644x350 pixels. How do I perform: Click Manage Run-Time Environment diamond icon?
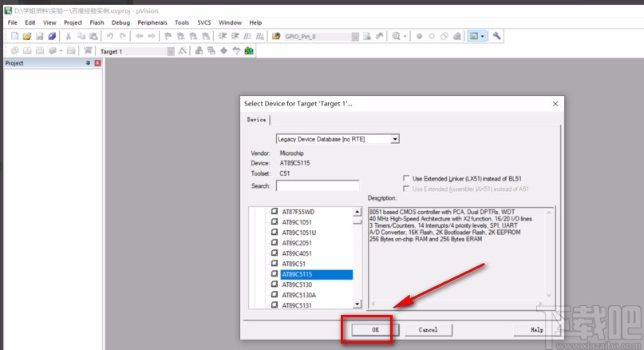(223, 51)
